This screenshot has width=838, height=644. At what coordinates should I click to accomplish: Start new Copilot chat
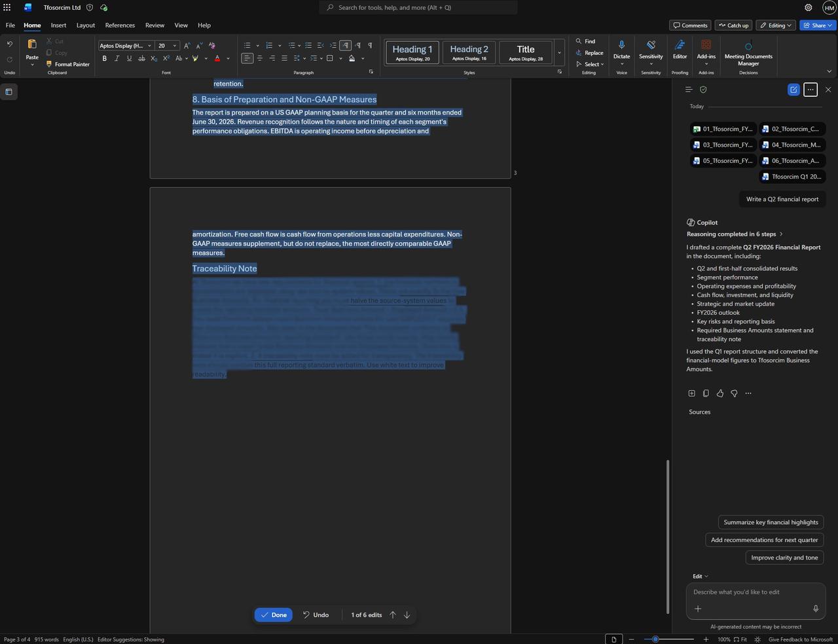tap(793, 90)
